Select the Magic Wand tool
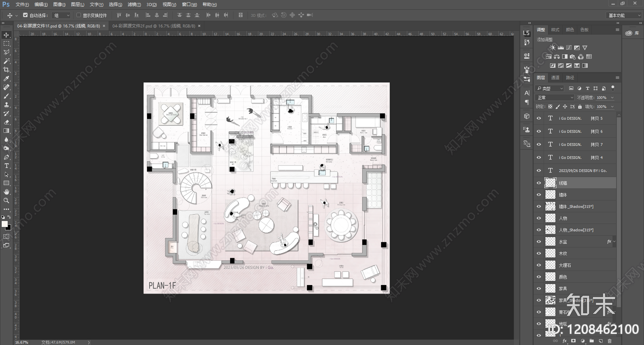 click(x=6, y=61)
